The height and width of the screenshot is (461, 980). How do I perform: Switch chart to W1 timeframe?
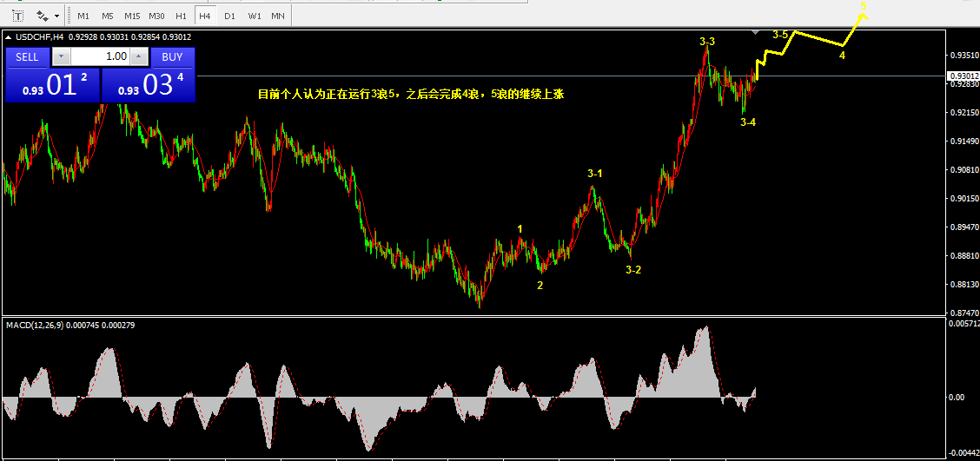254,16
